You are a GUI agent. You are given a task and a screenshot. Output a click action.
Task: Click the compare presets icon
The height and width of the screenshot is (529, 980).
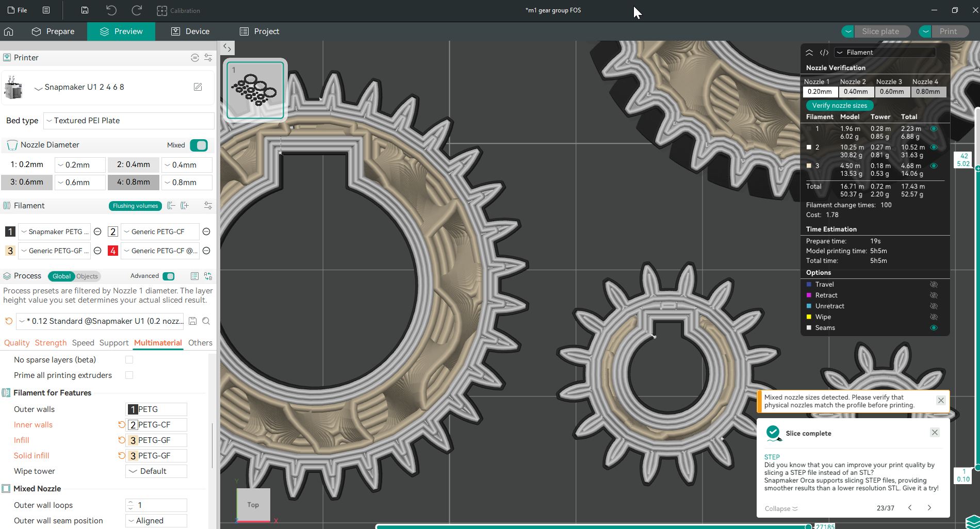(x=208, y=276)
